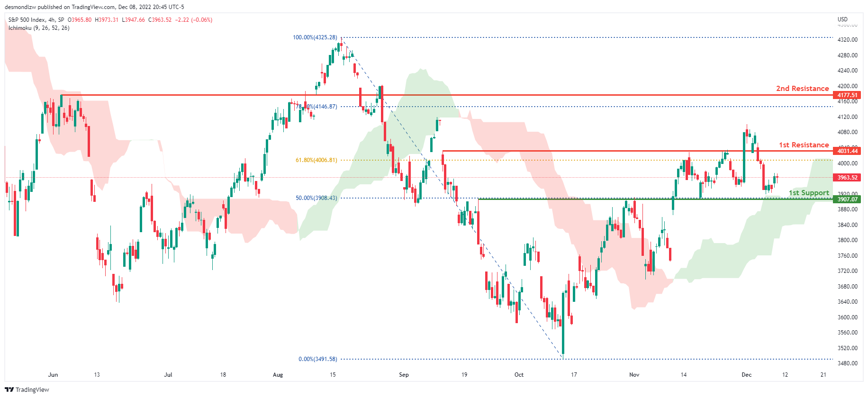Click the 4280.00 price axis label
This screenshot has height=398, width=868.
(848, 55)
